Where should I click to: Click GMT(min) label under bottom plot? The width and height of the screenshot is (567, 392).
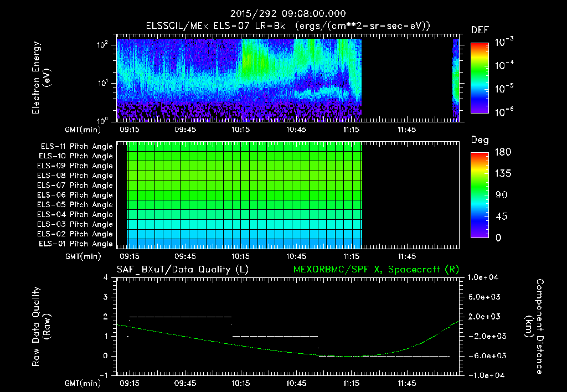click(x=83, y=383)
